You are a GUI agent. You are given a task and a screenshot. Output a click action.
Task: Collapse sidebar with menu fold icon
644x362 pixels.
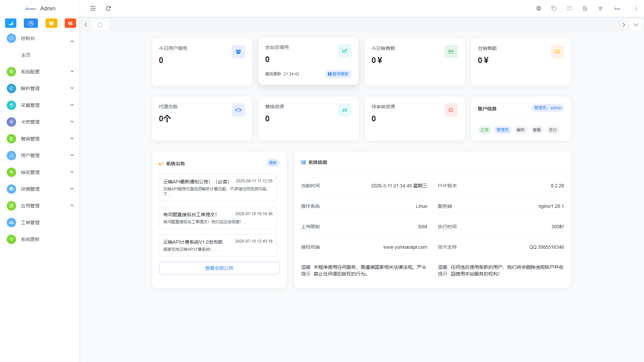93,8
